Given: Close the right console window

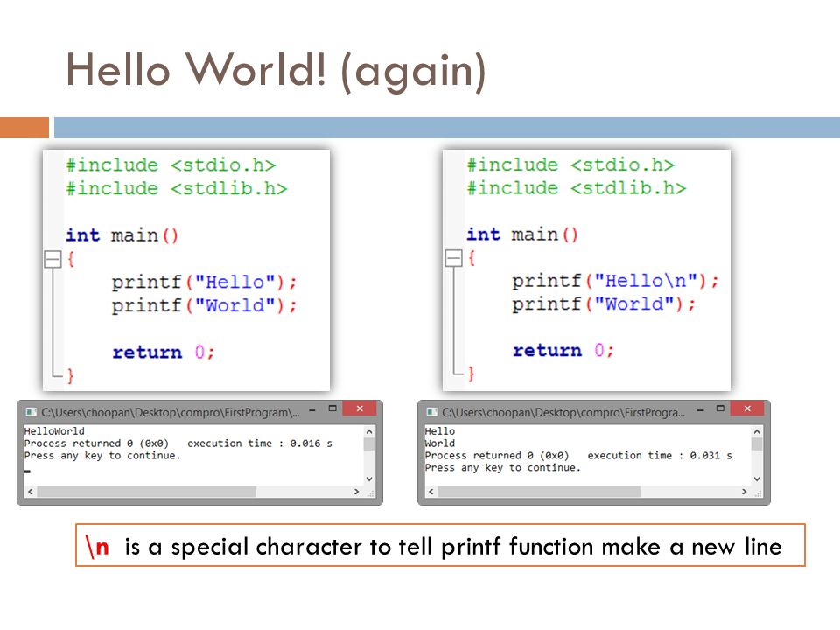Looking at the screenshot, I should 747,409.
